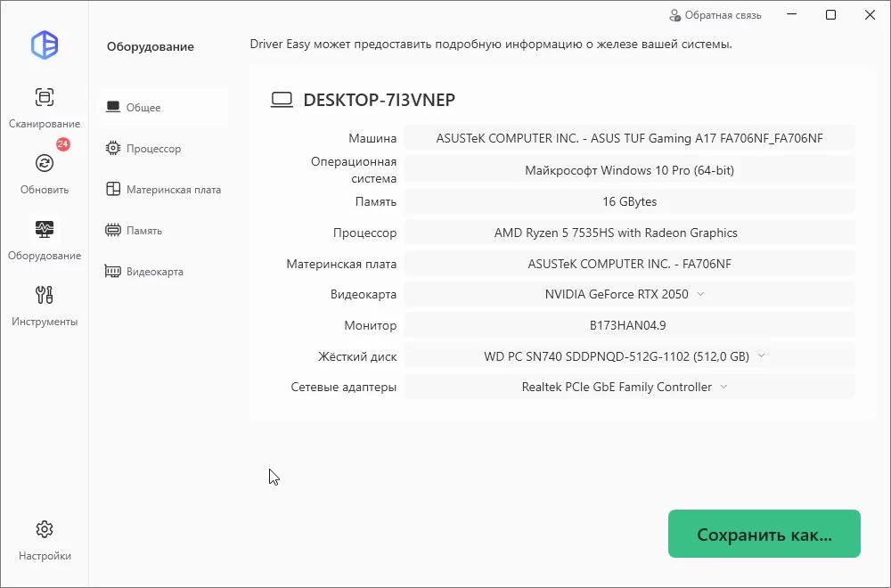Click the laptop icon beside DESKTOP-7I3VNEP
The height and width of the screenshot is (588, 891).
tap(282, 100)
